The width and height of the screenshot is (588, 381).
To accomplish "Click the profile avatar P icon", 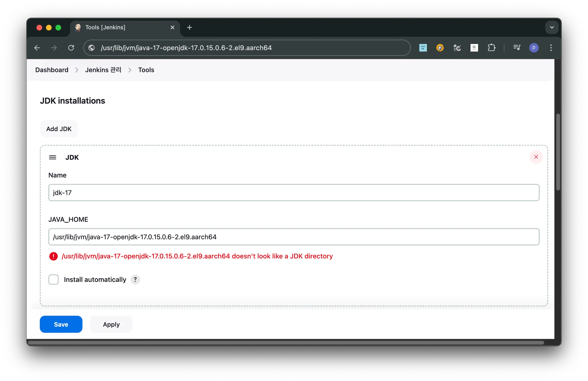I will 534,48.
